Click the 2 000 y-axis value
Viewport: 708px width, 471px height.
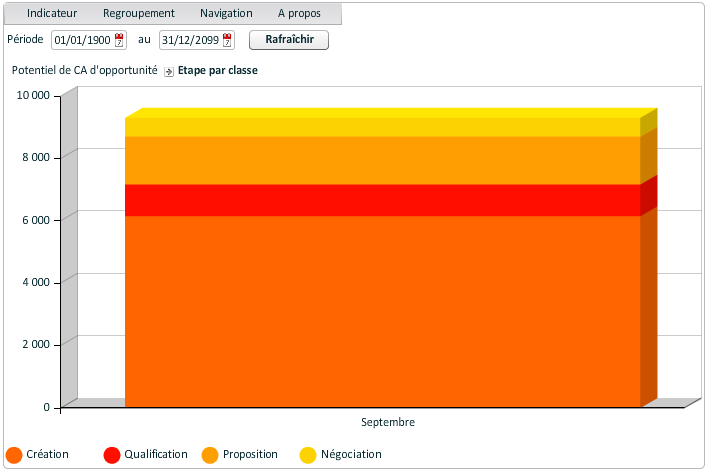tap(36, 345)
